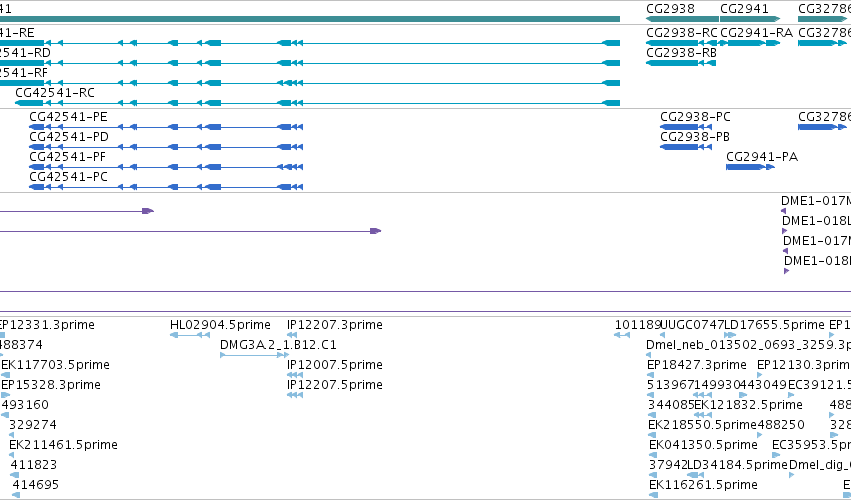Select the CG2941-PA protein glyph

point(751,167)
